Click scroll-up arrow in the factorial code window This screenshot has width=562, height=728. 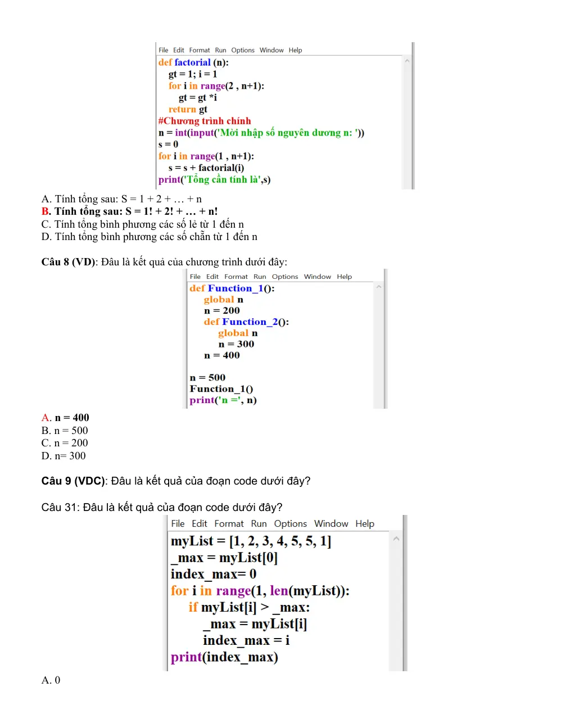[x=407, y=61]
